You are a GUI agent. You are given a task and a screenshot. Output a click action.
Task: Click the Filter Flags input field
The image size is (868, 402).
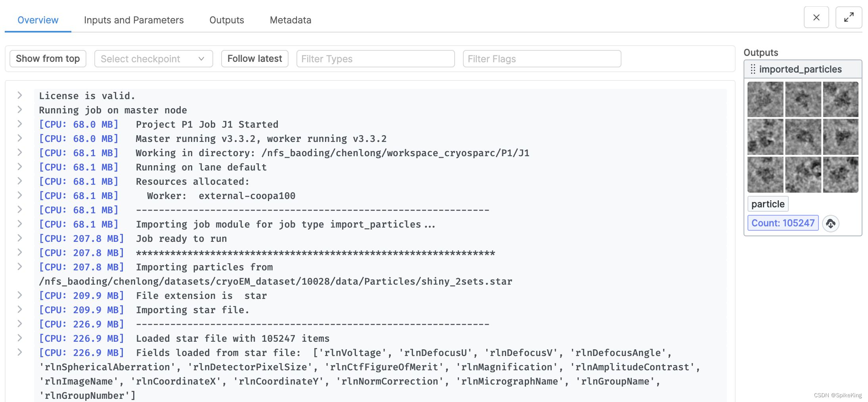click(x=542, y=59)
